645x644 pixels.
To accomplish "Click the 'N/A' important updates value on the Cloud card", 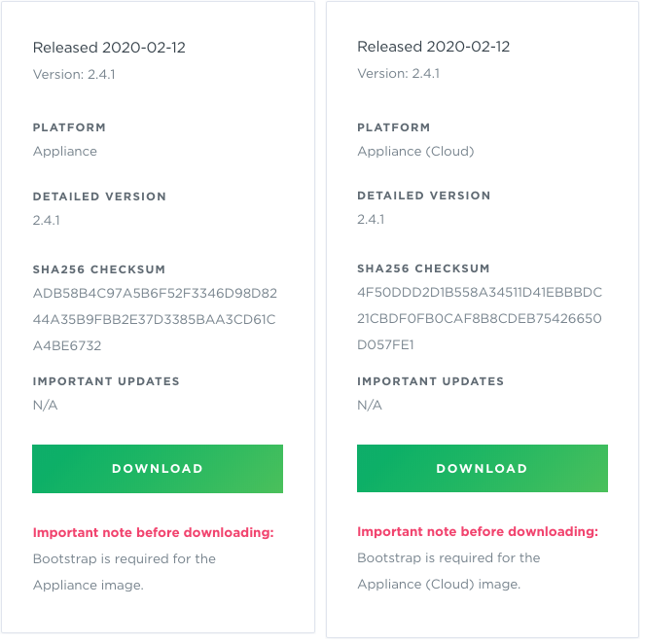I will click(x=370, y=405).
